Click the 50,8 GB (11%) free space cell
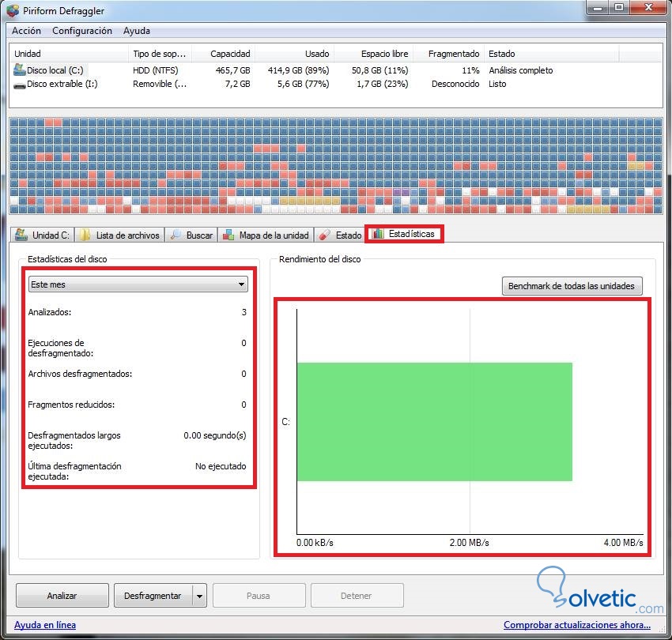 379,70
